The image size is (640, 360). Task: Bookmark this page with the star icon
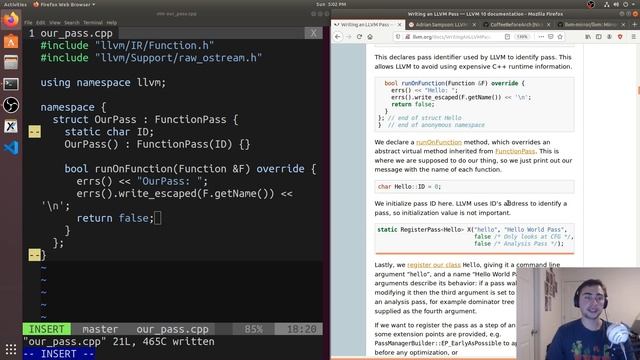[x=560, y=37]
